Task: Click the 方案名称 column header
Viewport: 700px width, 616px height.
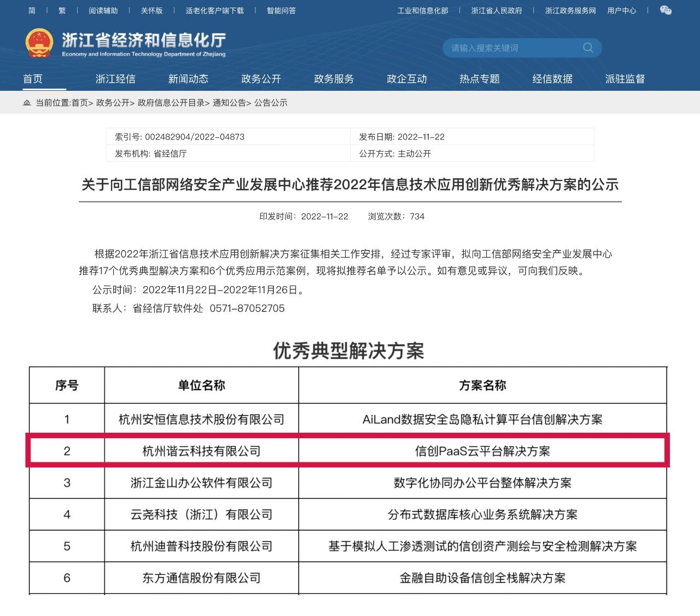Action: (482, 386)
